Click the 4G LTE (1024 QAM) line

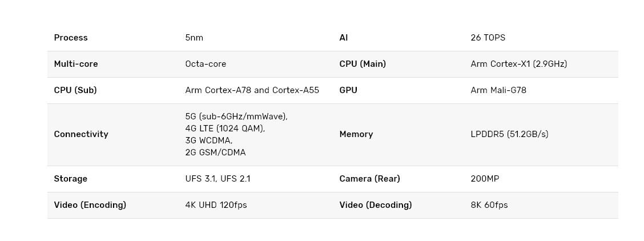pos(225,128)
